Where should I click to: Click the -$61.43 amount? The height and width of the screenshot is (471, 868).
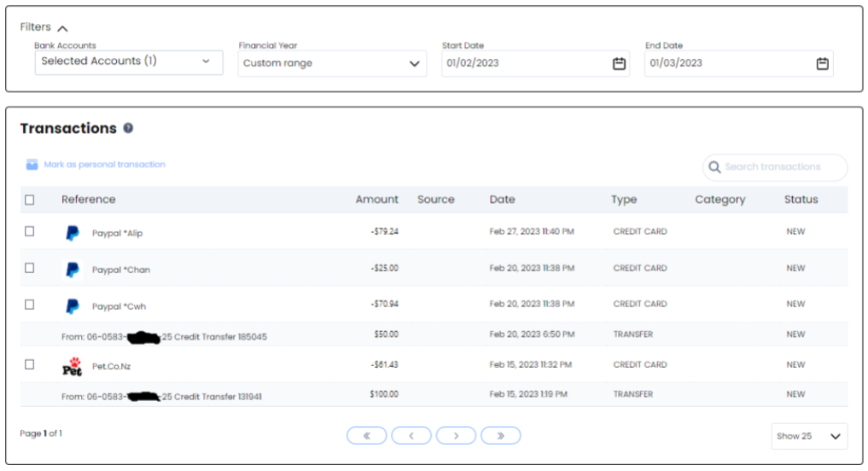385,364
